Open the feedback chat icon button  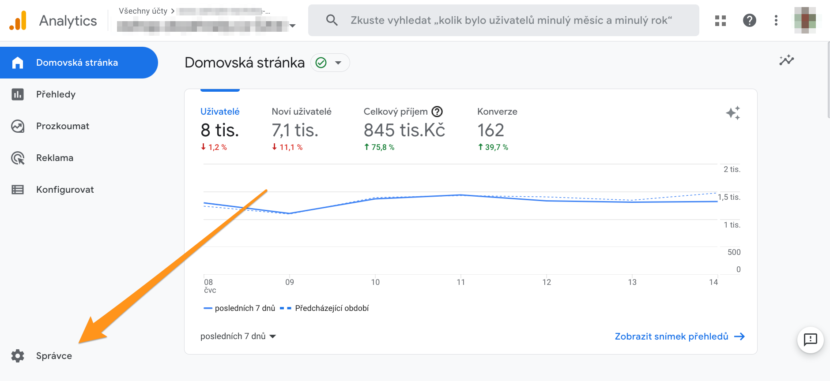pyautogui.click(x=810, y=339)
